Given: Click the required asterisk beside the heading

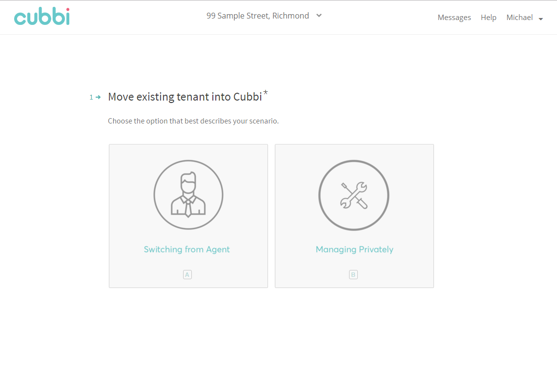Looking at the screenshot, I should coord(266,92).
